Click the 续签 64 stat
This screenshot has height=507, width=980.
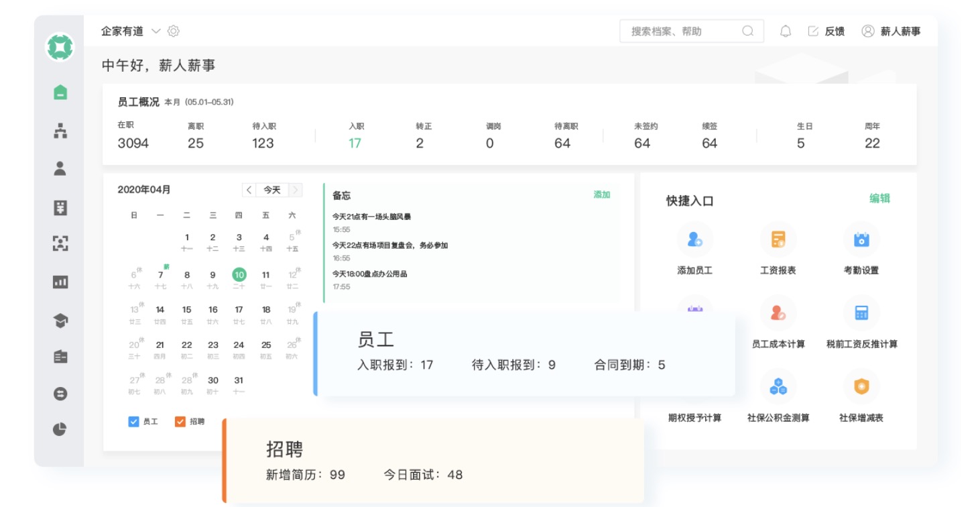[709, 136]
